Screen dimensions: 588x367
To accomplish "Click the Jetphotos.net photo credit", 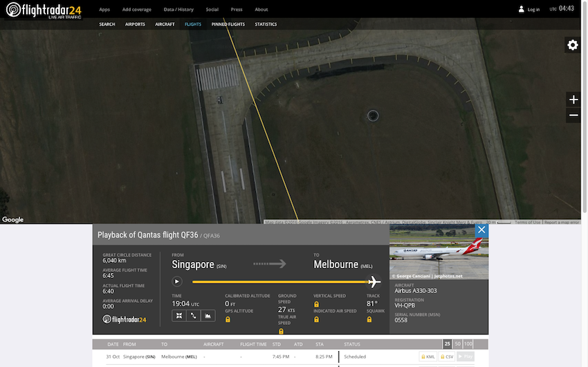I will tap(427, 276).
